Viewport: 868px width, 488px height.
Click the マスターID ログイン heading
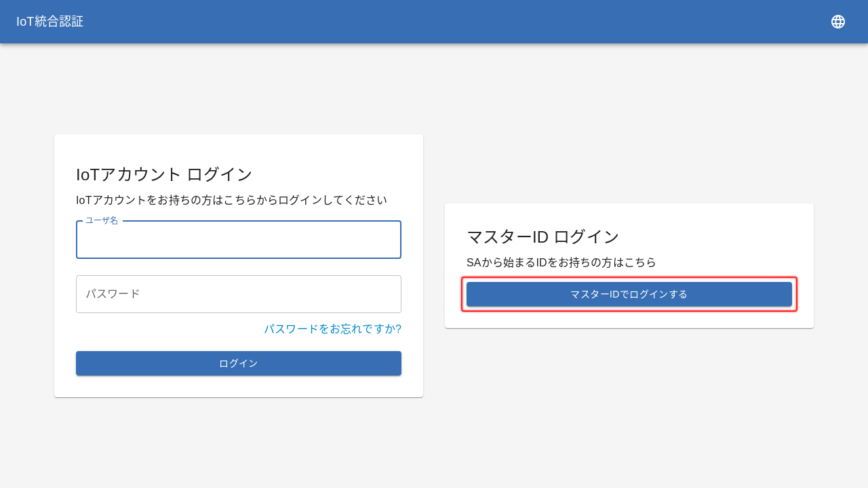coord(542,237)
